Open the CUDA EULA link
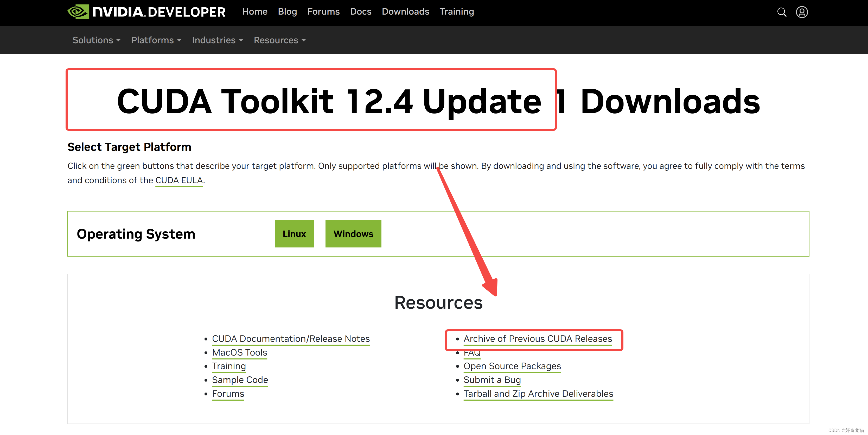 click(179, 181)
